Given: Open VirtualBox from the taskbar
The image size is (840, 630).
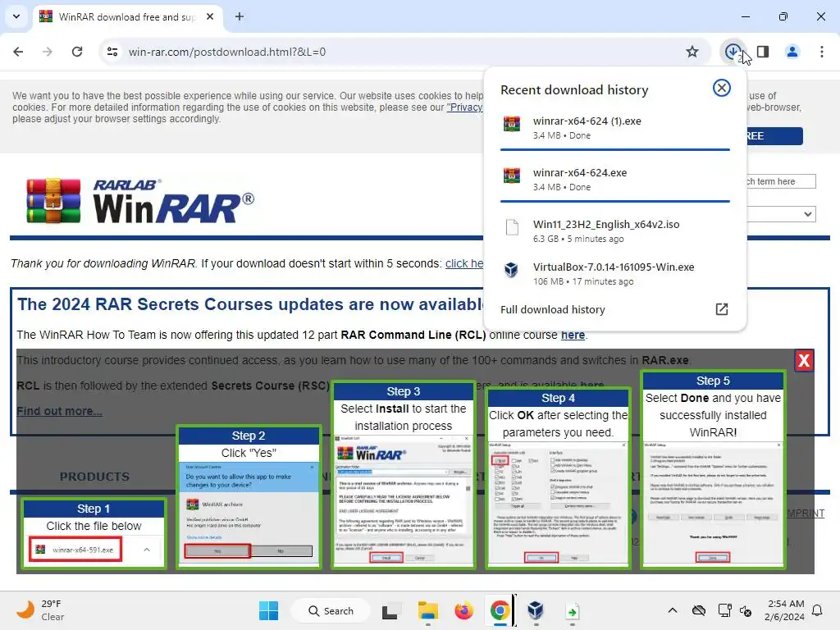Looking at the screenshot, I should click(x=536, y=610).
